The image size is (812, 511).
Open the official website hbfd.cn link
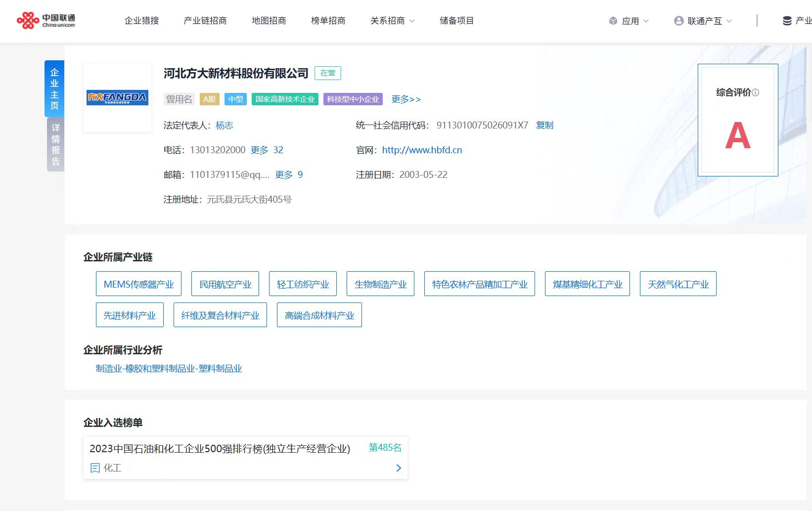pos(422,150)
